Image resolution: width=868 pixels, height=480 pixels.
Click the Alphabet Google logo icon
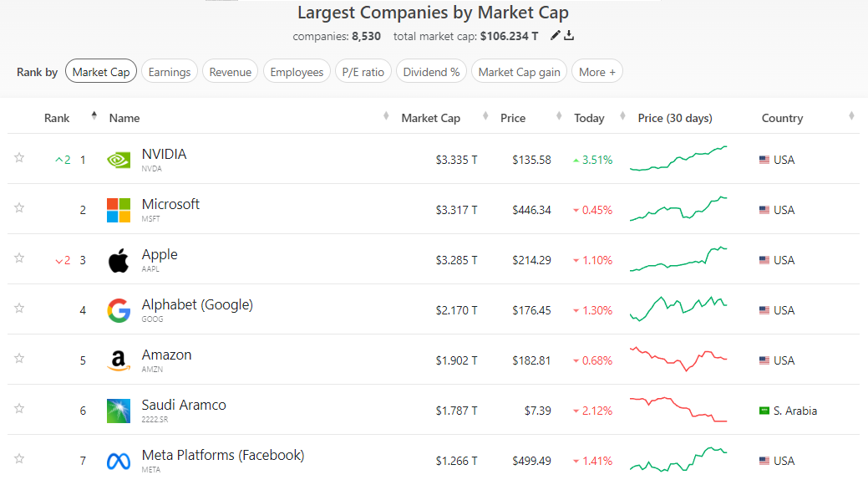pyautogui.click(x=119, y=310)
